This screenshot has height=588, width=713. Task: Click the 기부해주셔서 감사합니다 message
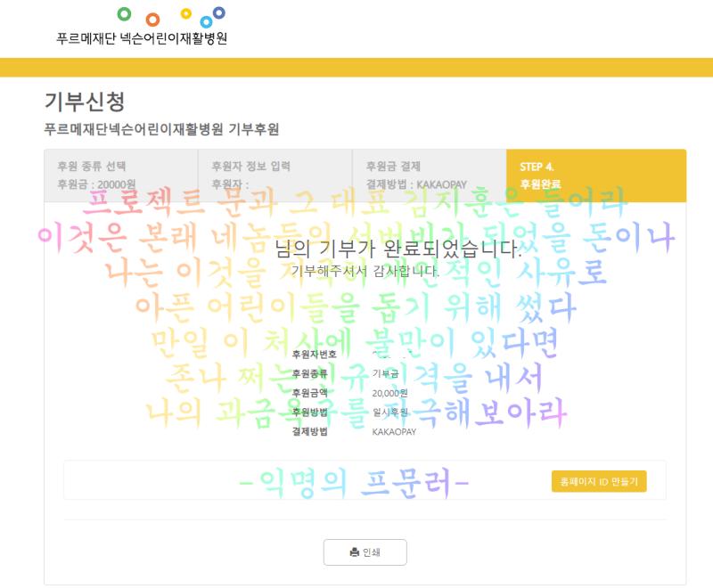click(x=365, y=271)
